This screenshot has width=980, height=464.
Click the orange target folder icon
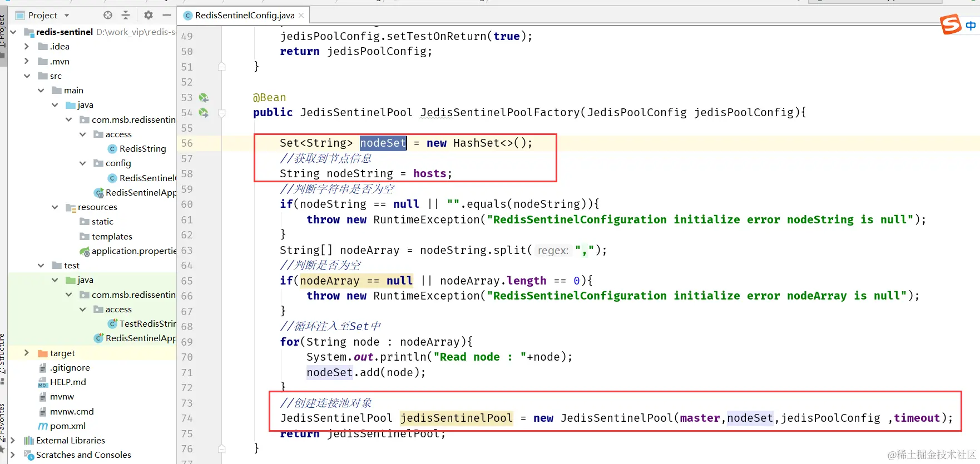click(x=43, y=353)
